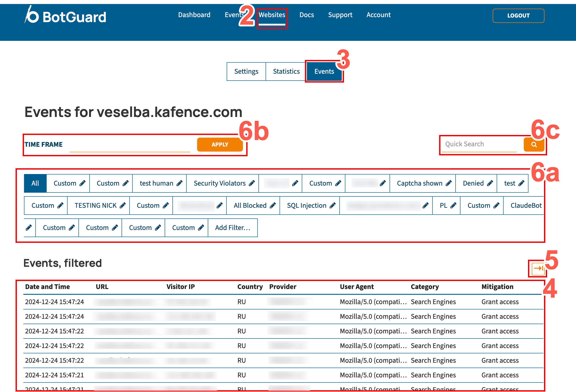Click the pencil next to 'test' filter
The height and width of the screenshot is (392, 576).
tap(522, 183)
